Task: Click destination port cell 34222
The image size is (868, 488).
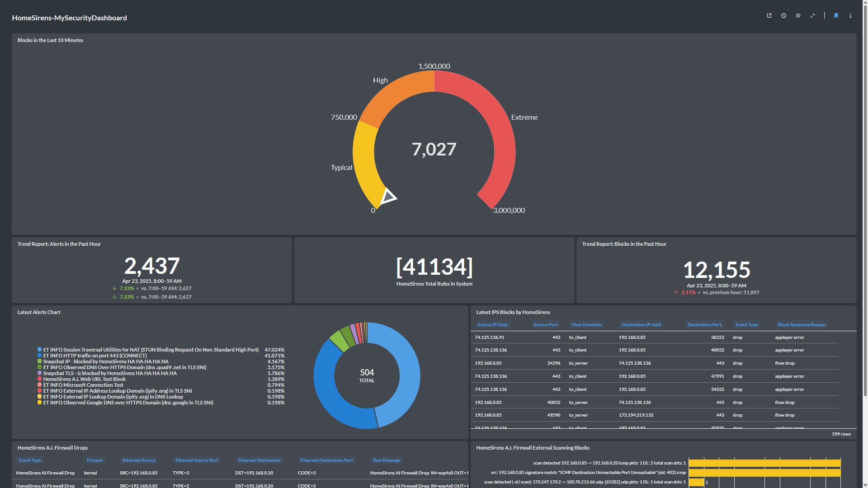Action: 717,389
